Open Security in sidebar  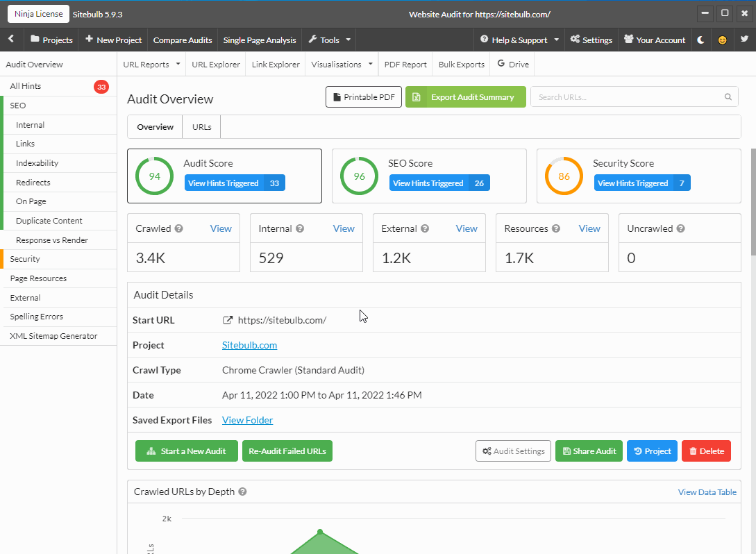coord(58,259)
